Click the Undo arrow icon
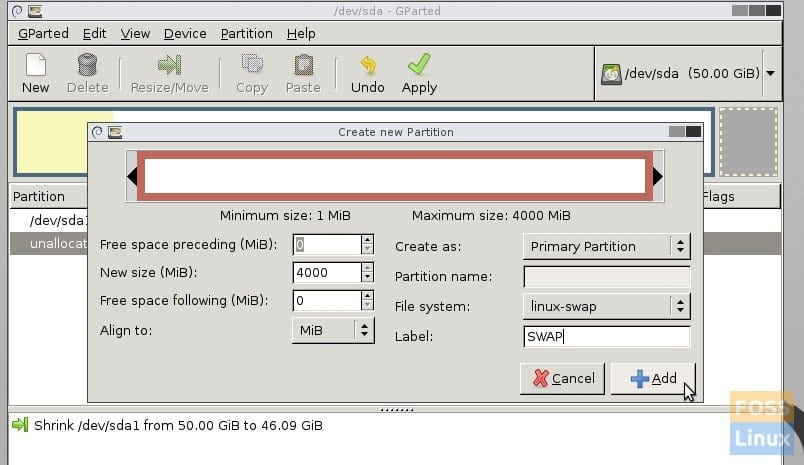The height and width of the screenshot is (465, 804). pos(367,66)
